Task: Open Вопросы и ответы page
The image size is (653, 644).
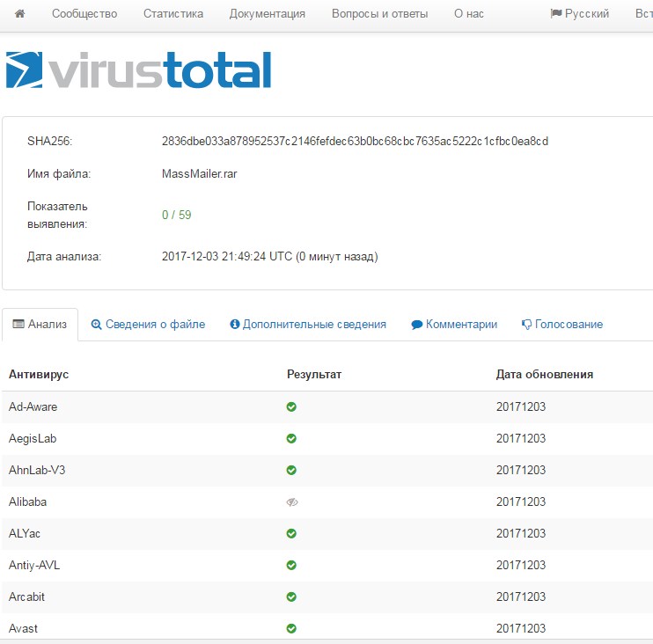Action: point(379,14)
